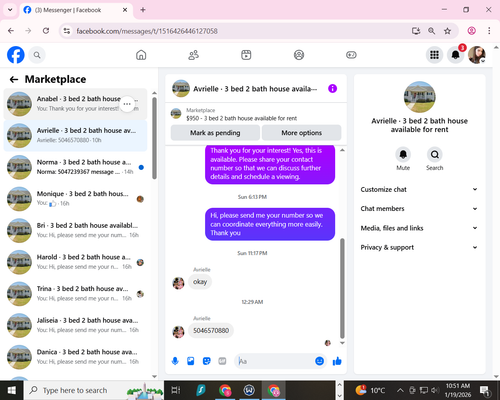Open the volume speaker tray icon
The image size is (500, 400).
[x=434, y=390]
